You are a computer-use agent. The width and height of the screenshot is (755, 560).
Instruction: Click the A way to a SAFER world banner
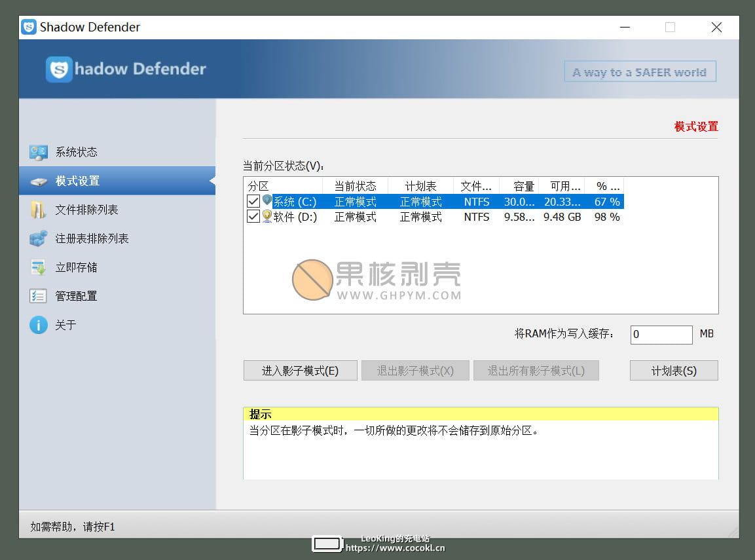[x=640, y=72]
